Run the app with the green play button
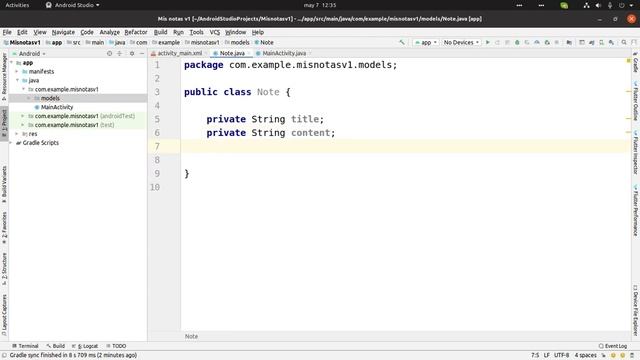 pos(487,42)
